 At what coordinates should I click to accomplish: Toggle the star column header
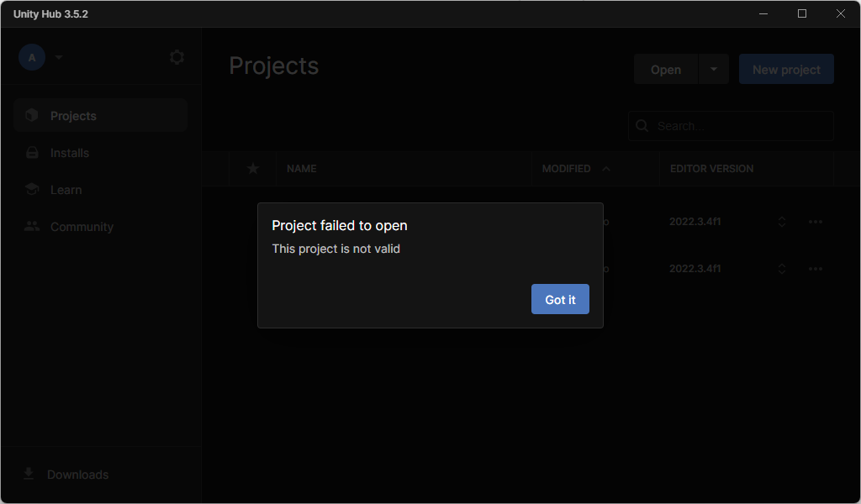[x=252, y=169]
